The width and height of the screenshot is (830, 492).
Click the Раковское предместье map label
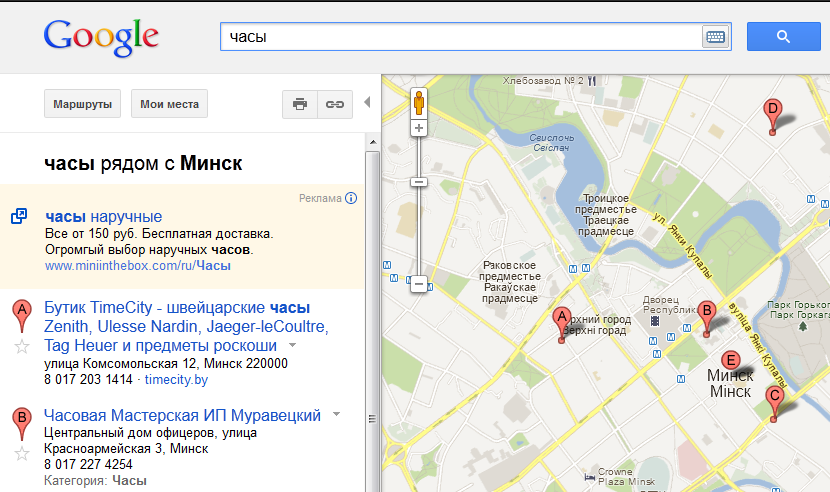510,282
